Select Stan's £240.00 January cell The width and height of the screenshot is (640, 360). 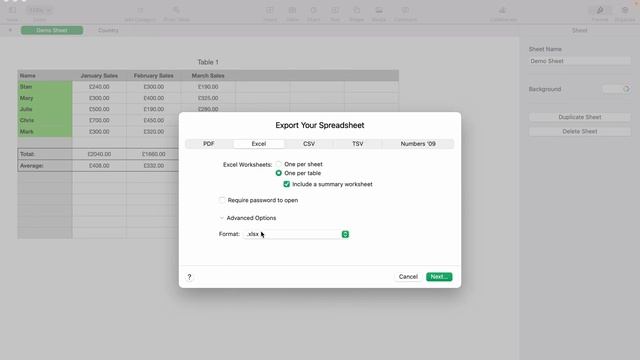pos(99,87)
